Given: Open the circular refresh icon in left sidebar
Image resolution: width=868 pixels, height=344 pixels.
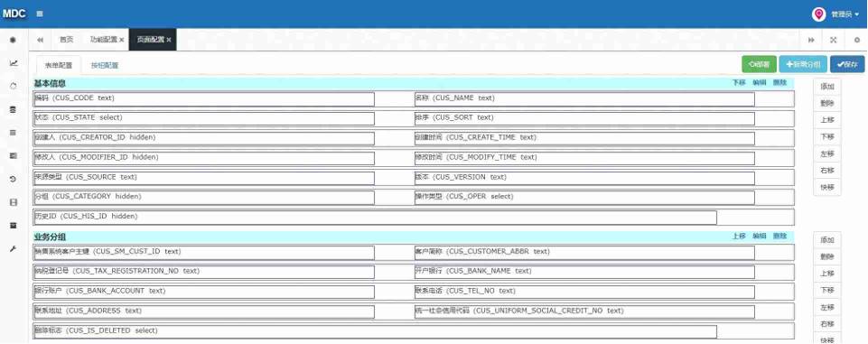Looking at the screenshot, I should click(14, 87).
